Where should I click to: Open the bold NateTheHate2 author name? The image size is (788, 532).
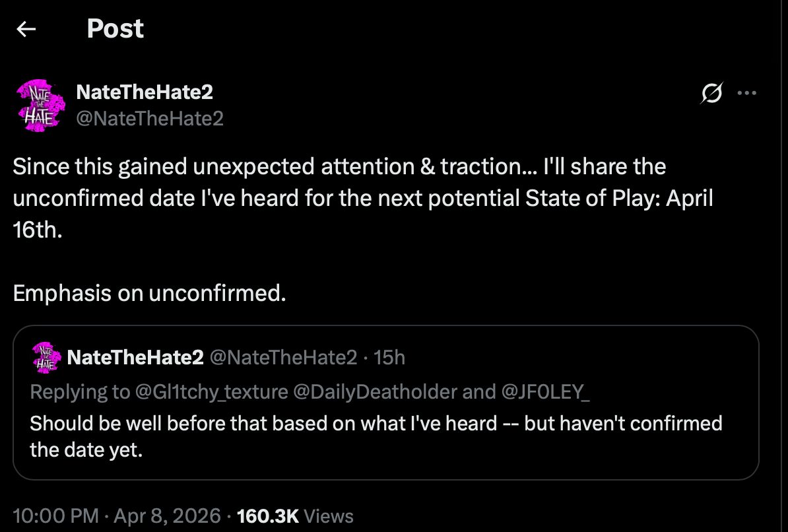(x=145, y=92)
